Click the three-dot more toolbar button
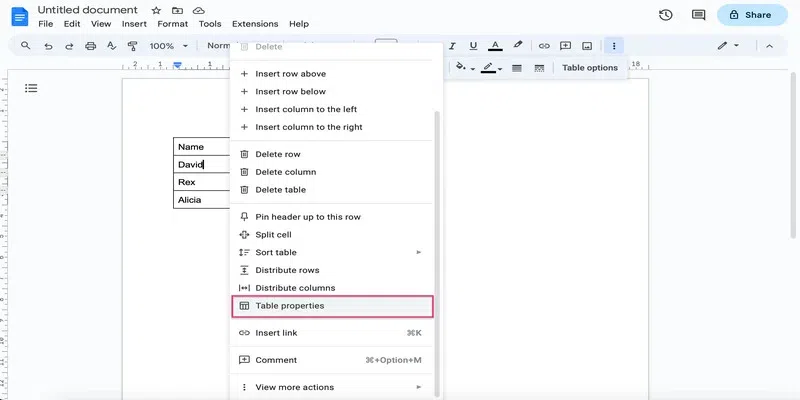 [614, 46]
